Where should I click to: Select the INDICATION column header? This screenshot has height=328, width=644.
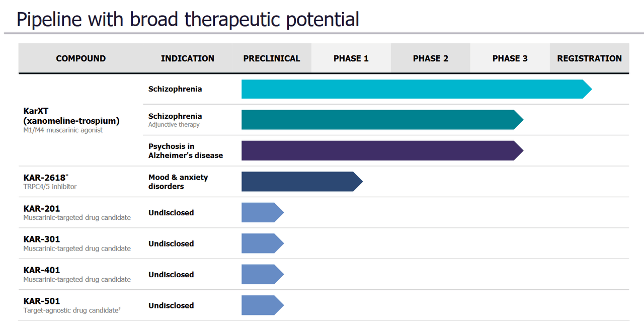(x=187, y=58)
